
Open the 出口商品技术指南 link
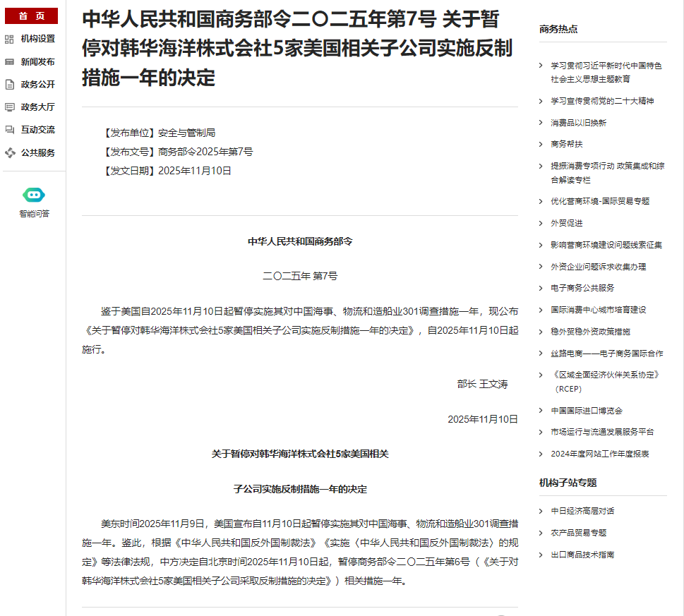pos(582,555)
